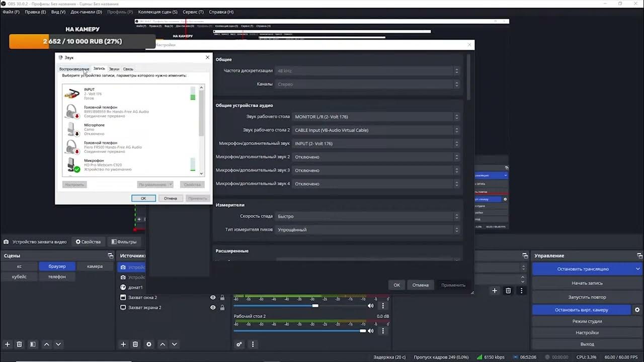
Task: Open the Справка menu
Action: (x=221, y=12)
